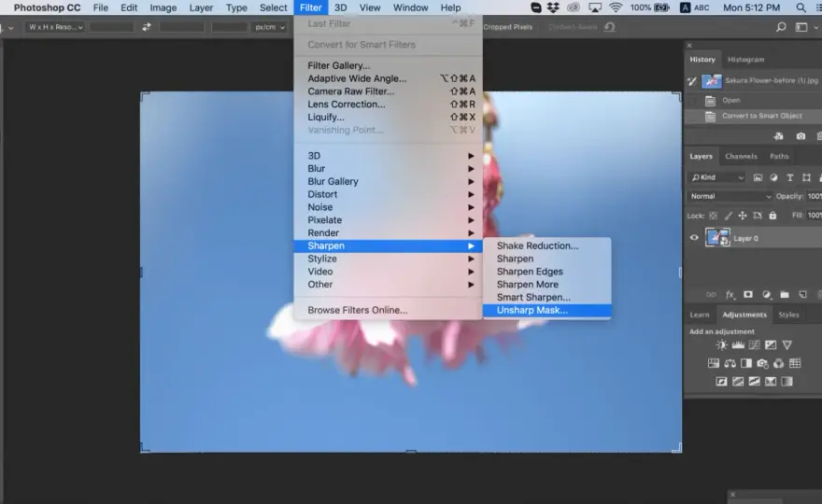Add a Color Balance adjustment
Viewport: 822px width, 504px height.
[730, 363]
